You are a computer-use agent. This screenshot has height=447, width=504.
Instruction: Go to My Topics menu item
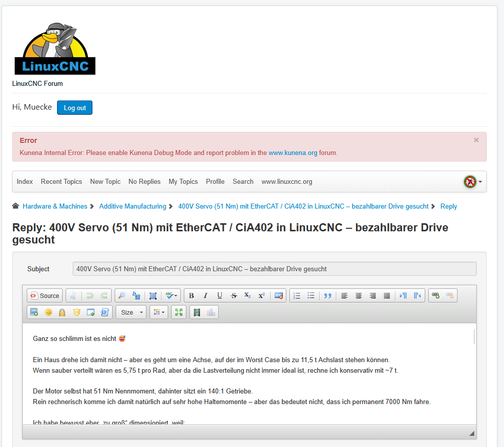(x=183, y=182)
